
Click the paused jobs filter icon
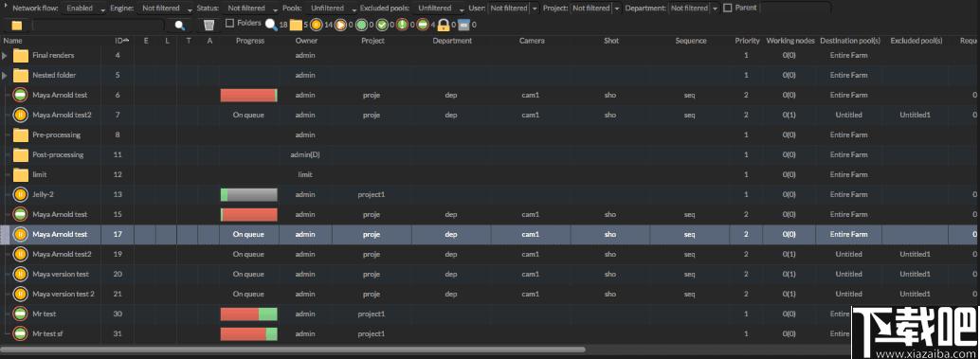pyautogui.click(x=317, y=25)
